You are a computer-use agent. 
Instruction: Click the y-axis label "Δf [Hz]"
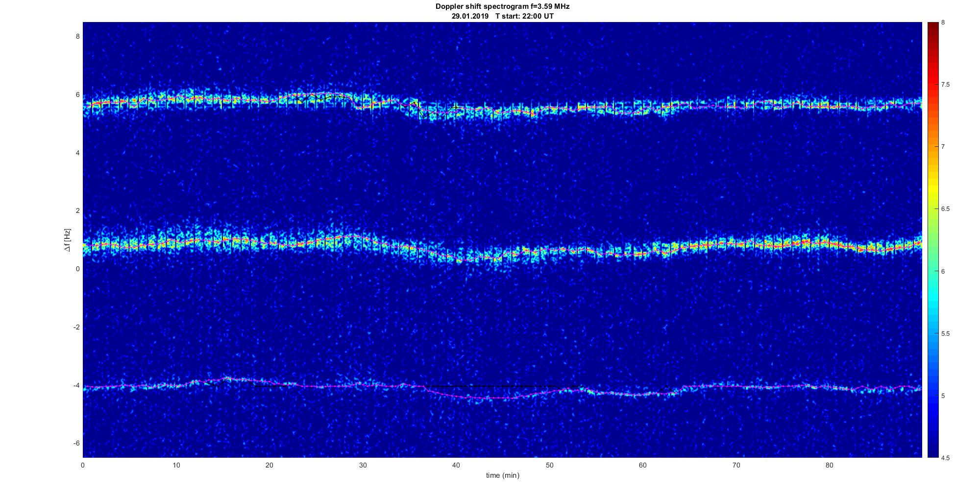click(68, 240)
